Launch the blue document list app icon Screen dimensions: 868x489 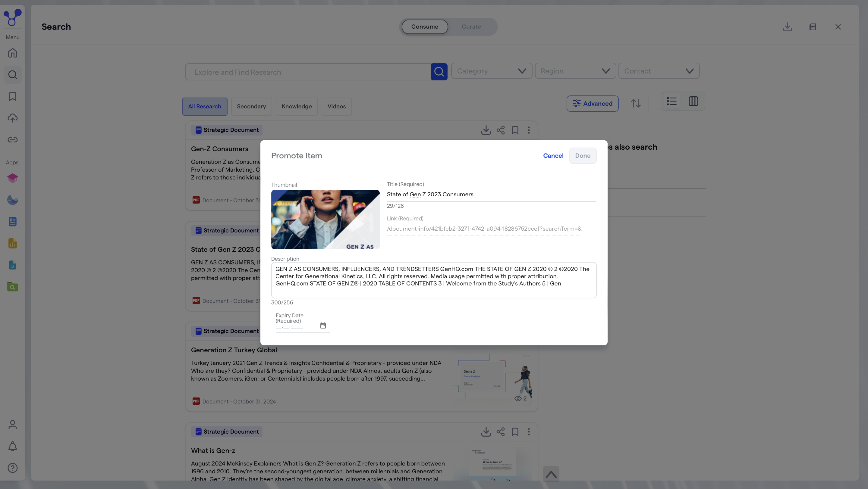pos(12,222)
